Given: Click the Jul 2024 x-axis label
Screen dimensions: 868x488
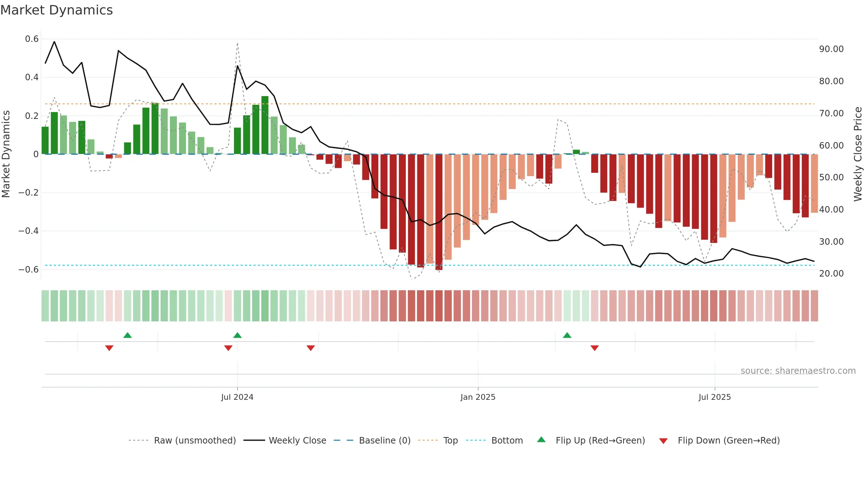Looking at the screenshot, I should pyautogui.click(x=237, y=397).
